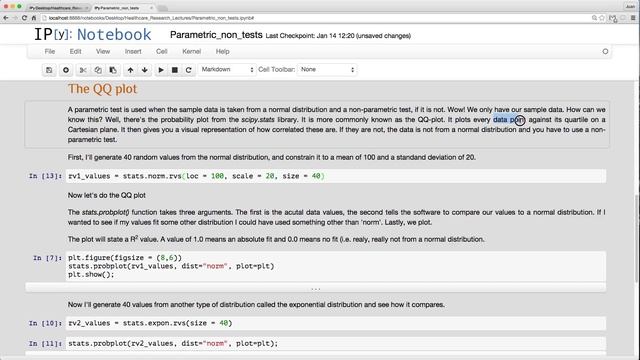Click the paragraph starting 'First, I'll generate 40 random values'

[x=271, y=158]
